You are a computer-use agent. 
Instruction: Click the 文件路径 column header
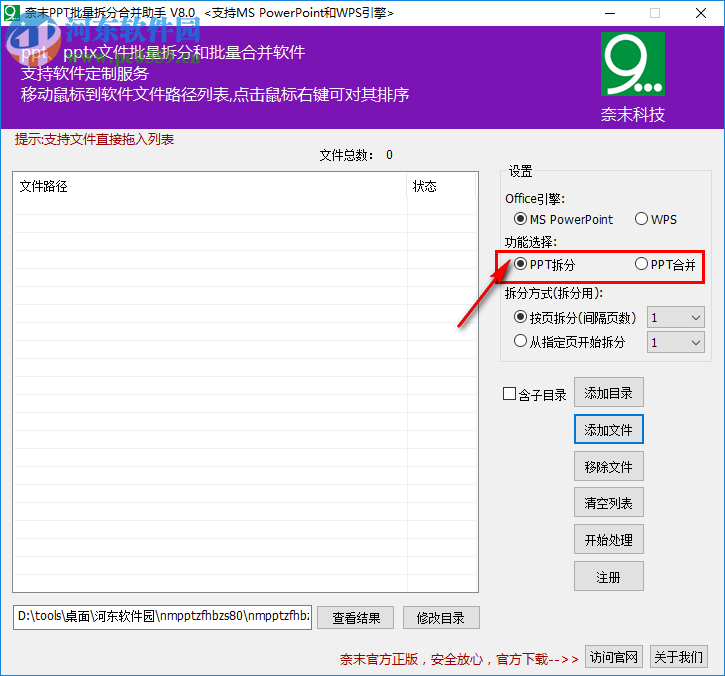210,186
